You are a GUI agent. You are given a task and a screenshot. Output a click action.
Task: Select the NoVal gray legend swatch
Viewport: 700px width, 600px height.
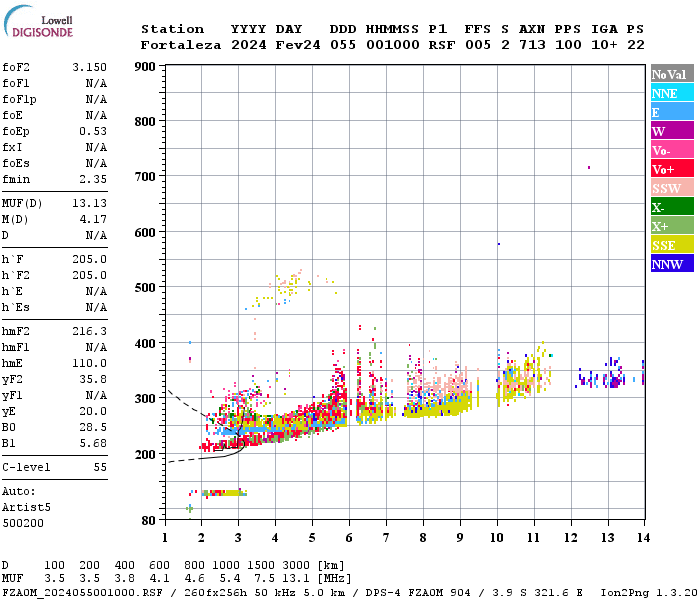tap(672, 74)
